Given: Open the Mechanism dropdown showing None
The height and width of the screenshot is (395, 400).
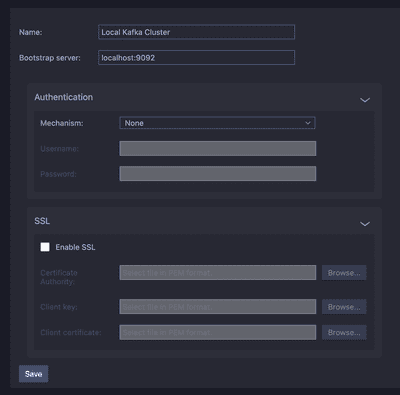Looking at the screenshot, I should [217, 123].
